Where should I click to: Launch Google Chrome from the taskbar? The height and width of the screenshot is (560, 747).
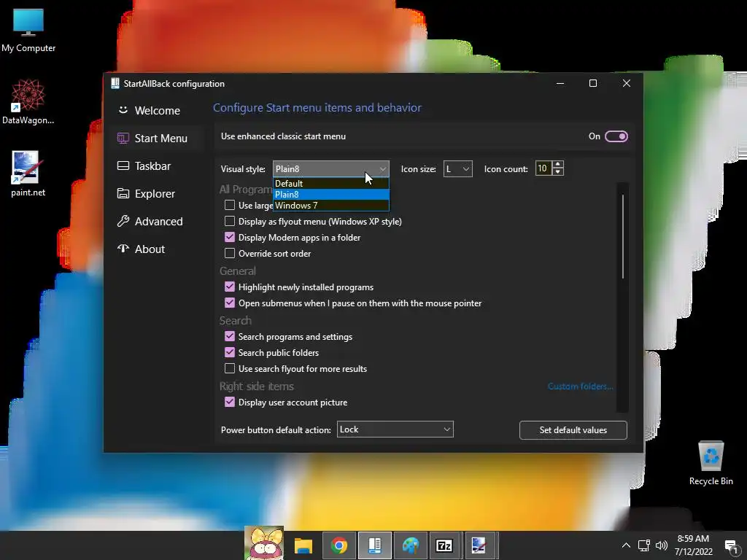pos(338,545)
